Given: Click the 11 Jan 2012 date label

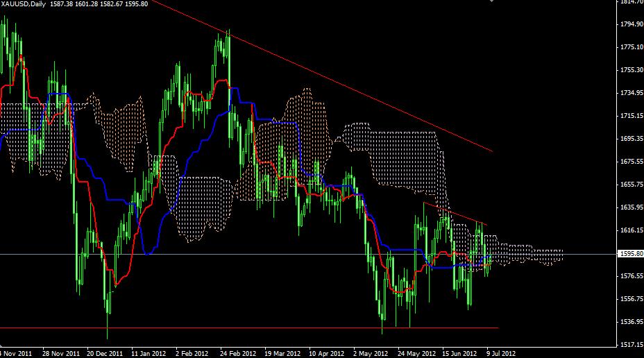Looking at the screenshot, I should tap(149, 353).
